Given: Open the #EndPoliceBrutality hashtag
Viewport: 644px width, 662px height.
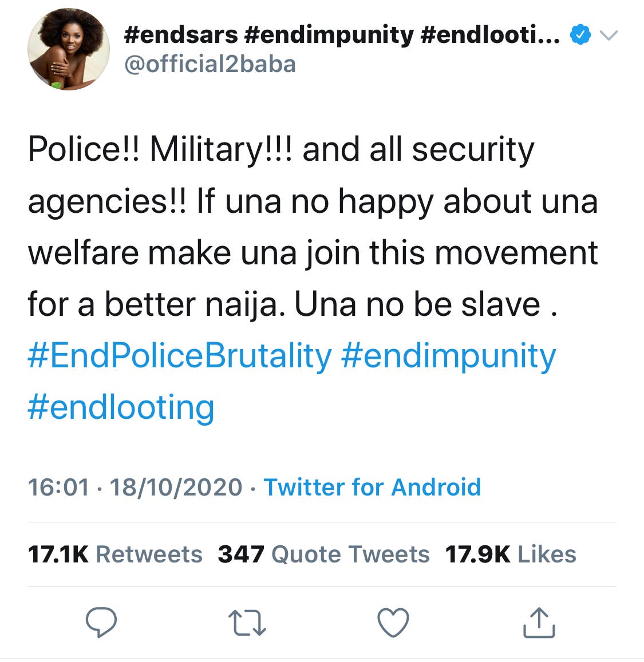Looking at the screenshot, I should [x=180, y=356].
